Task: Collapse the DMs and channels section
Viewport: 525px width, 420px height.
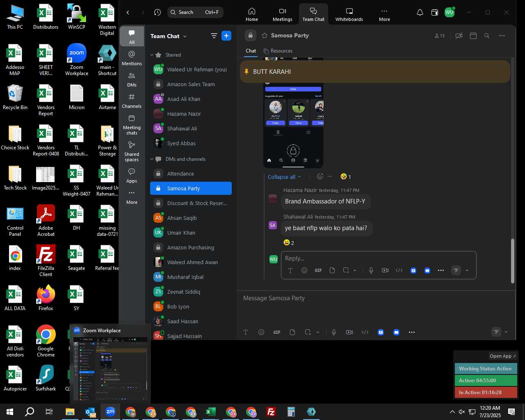Action: (x=152, y=159)
